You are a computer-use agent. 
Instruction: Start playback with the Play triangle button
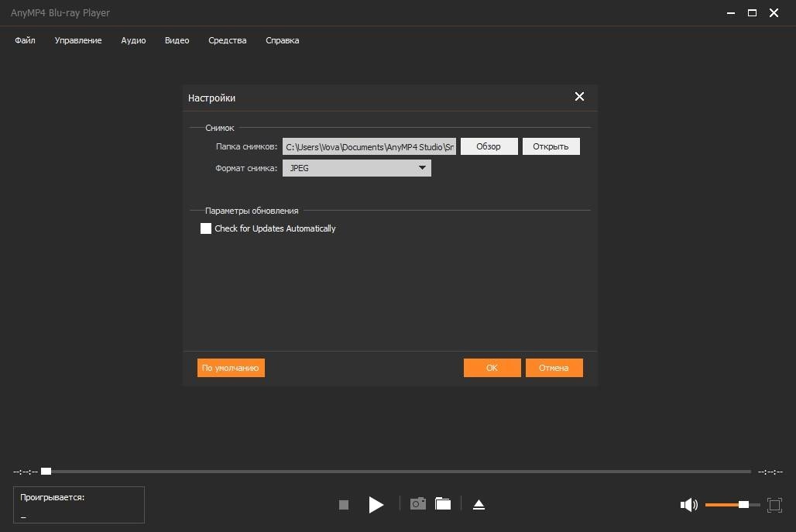click(376, 505)
